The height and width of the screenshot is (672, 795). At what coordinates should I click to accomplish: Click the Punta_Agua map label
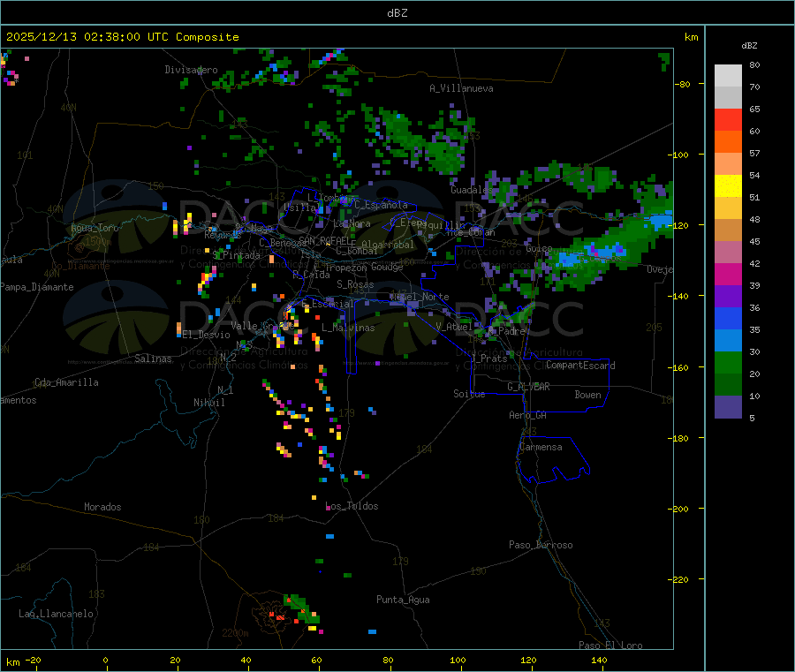[x=403, y=600]
